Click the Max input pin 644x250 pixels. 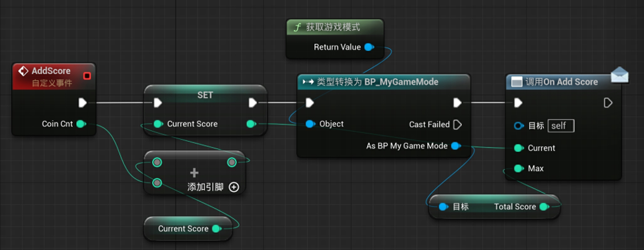tap(519, 168)
